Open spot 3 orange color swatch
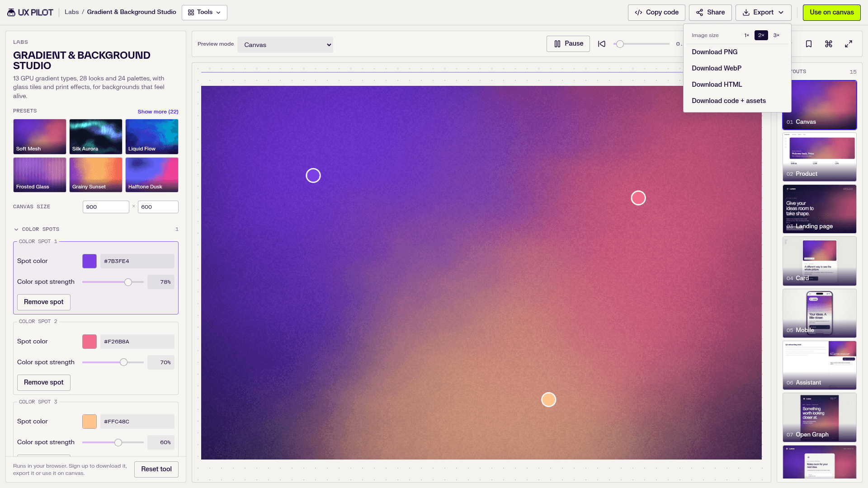Image resolution: width=868 pixels, height=488 pixels. coord(90,422)
